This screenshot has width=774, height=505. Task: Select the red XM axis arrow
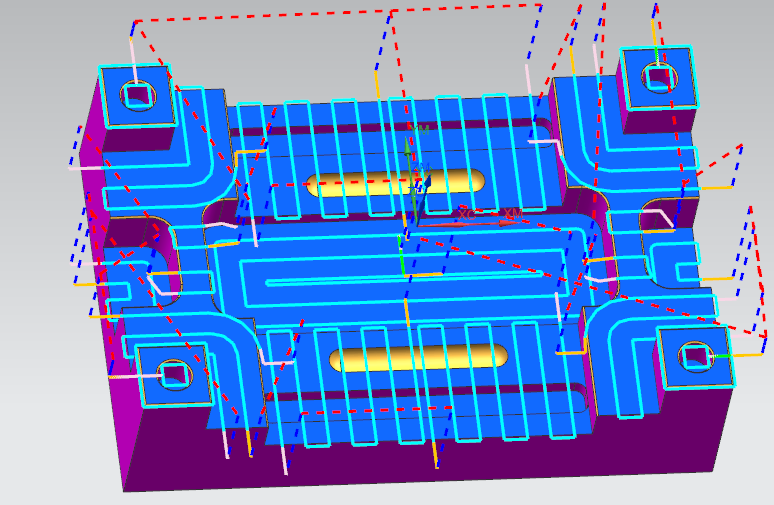pyautogui.click(x=467, y=224)
